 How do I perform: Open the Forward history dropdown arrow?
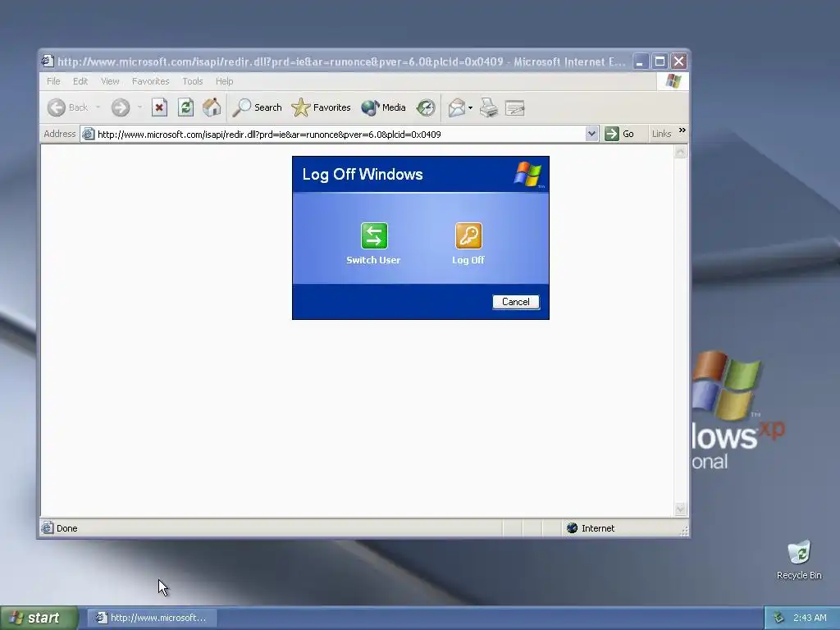point(139,107)
